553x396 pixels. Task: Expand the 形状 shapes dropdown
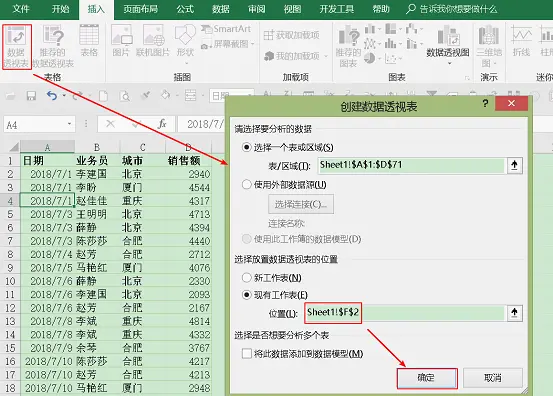186,63
